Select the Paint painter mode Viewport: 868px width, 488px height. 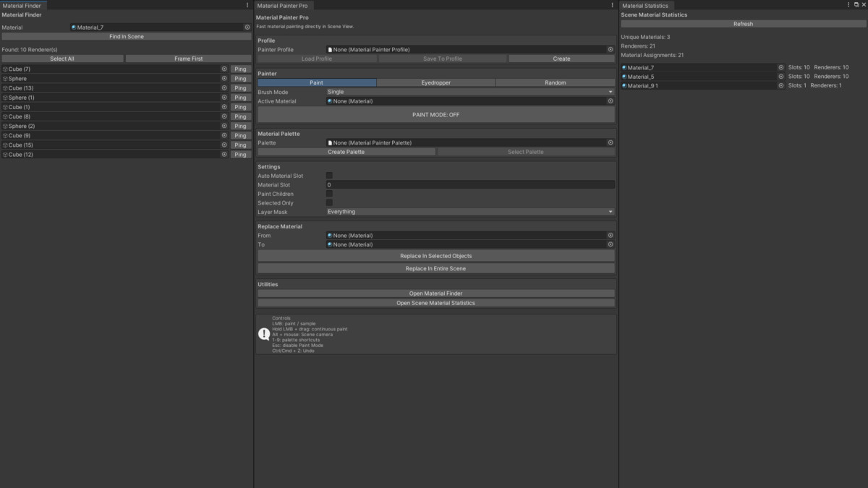point(317,82)
